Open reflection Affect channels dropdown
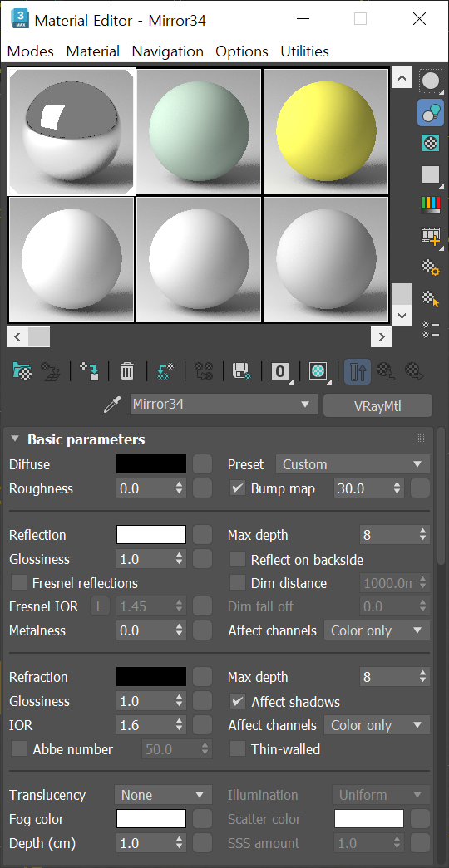The height and width of the screenshot is (868, 449). tap(377, 630)
